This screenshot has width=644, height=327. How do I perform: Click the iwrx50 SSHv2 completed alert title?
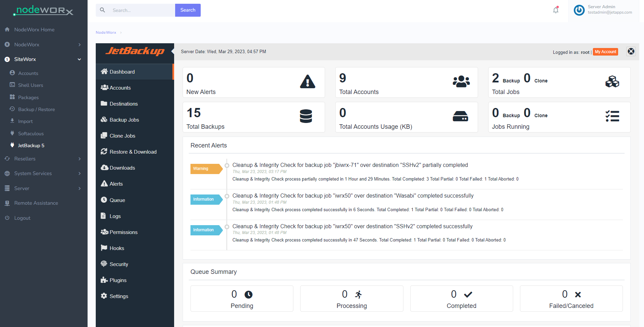[352, 226]
